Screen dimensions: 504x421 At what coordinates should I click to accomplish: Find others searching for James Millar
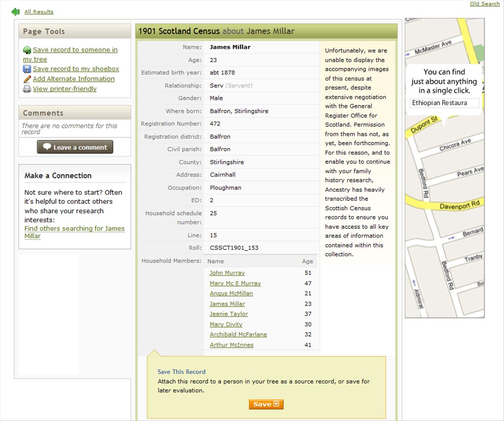point(75,232)
